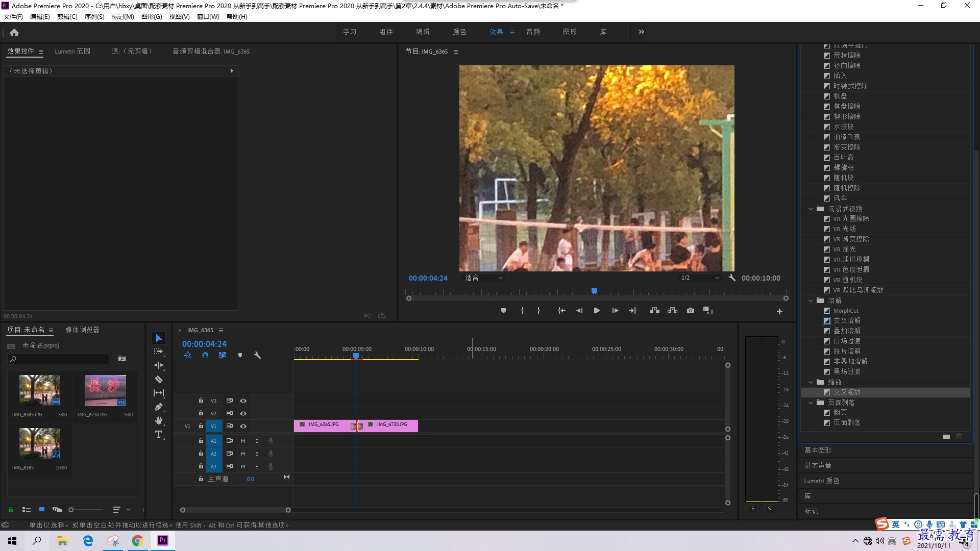
Task: Toggle lock on V3 track
Action: click(201, 400)
